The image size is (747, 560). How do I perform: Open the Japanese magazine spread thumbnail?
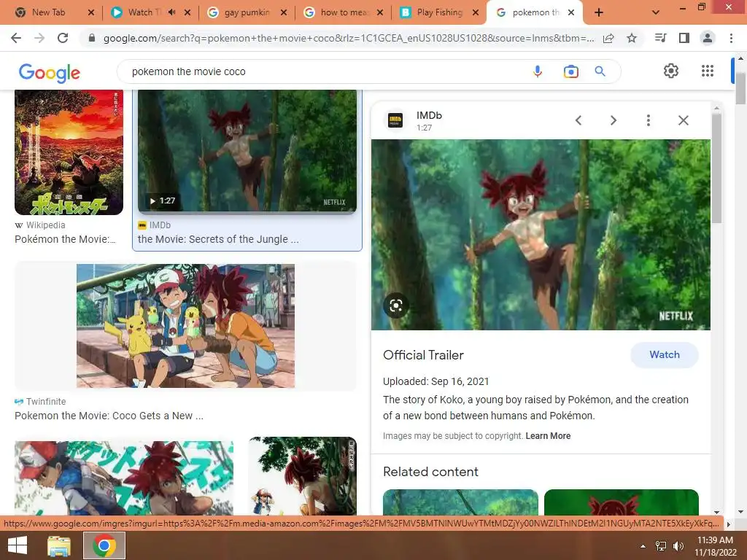pyautogui.click(x=124, y=478)
